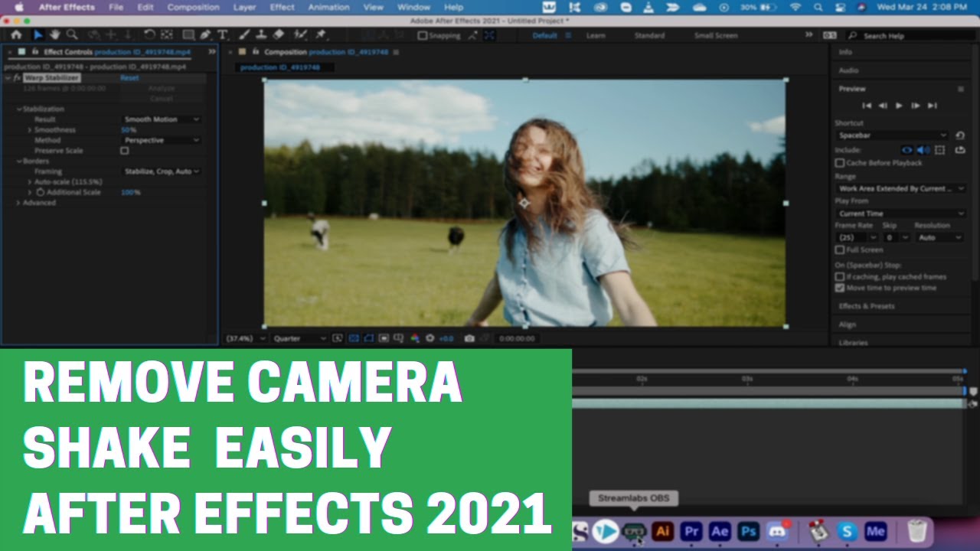980x551 pixels.
Task: Switch to the Small Screen workspace
Action: pyautogui.click(x=716, y=35)
